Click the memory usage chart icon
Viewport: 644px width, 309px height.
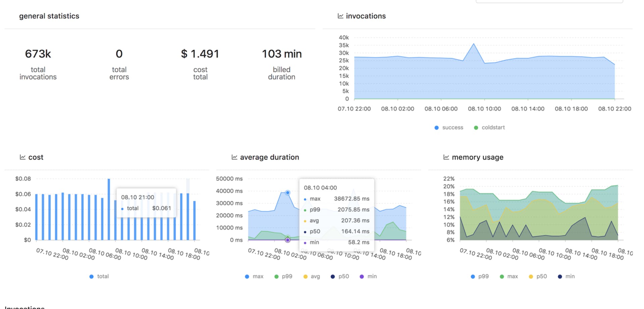pos(446,157)
